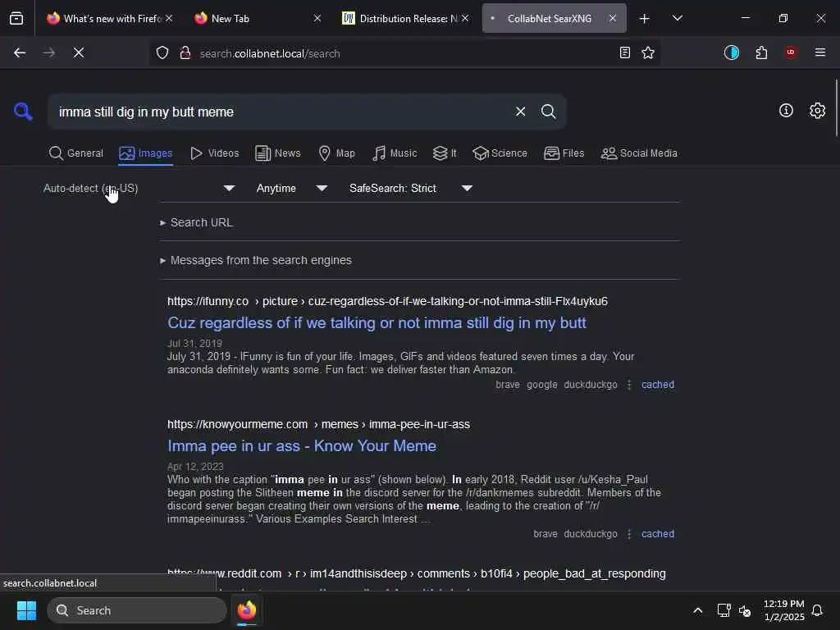The width and height of the screenshot is (840, 630).
Task: Select the Images category tab
Action: [x=146, y=153]
